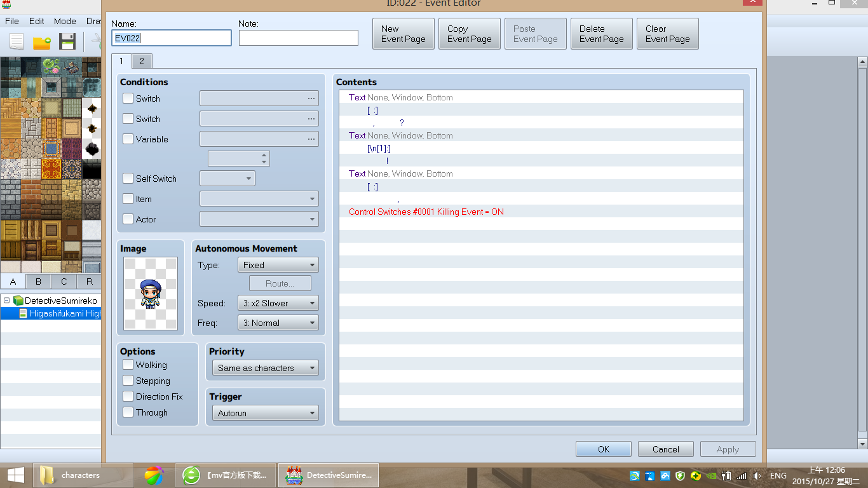The height and width of the screenshot is (488, 868).
Task: Click the Copy Event Page button
Action: [x=470, y=34]
